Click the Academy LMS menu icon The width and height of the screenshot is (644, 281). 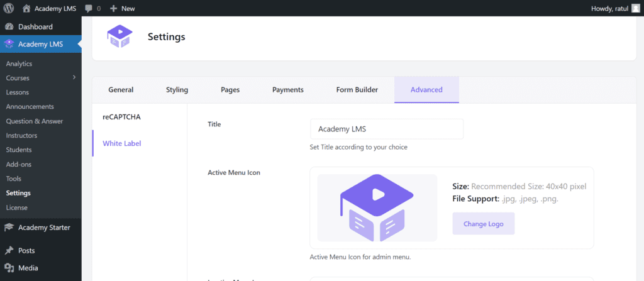click(9, 45)
